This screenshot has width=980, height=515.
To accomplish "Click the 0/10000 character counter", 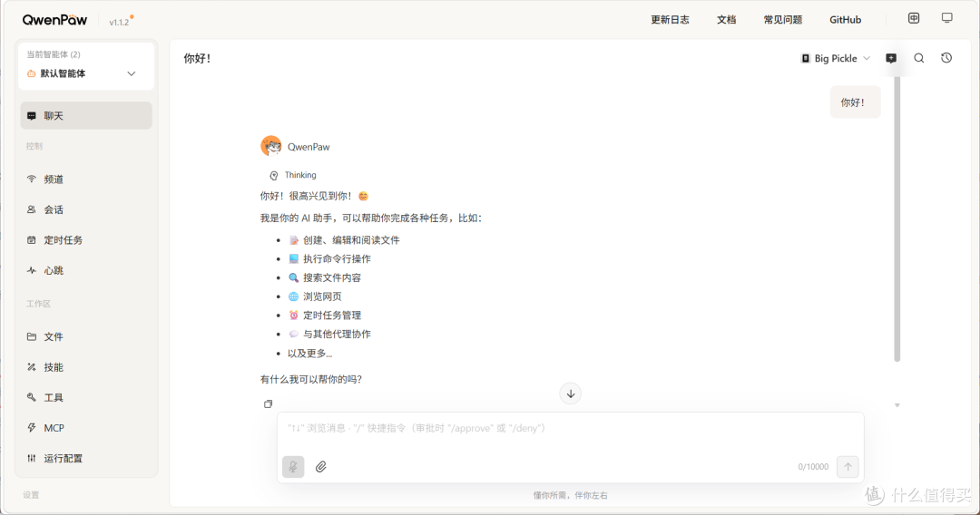I will point(812,467).
